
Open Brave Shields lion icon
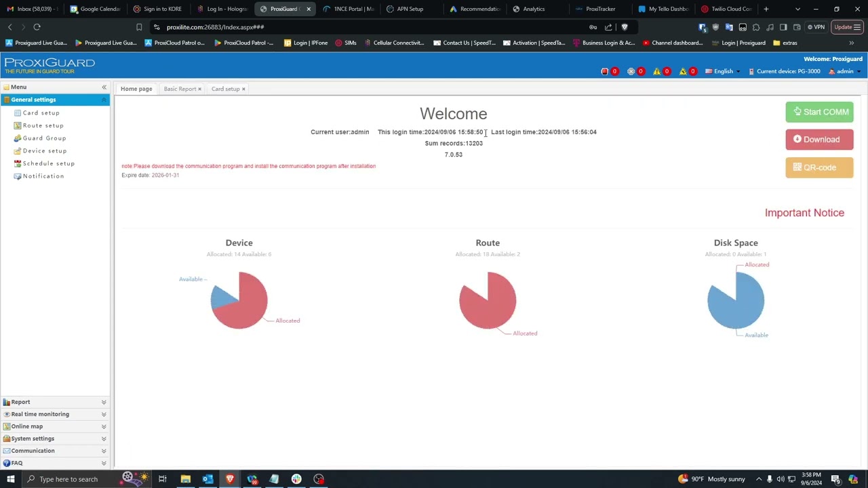(625, 27)
